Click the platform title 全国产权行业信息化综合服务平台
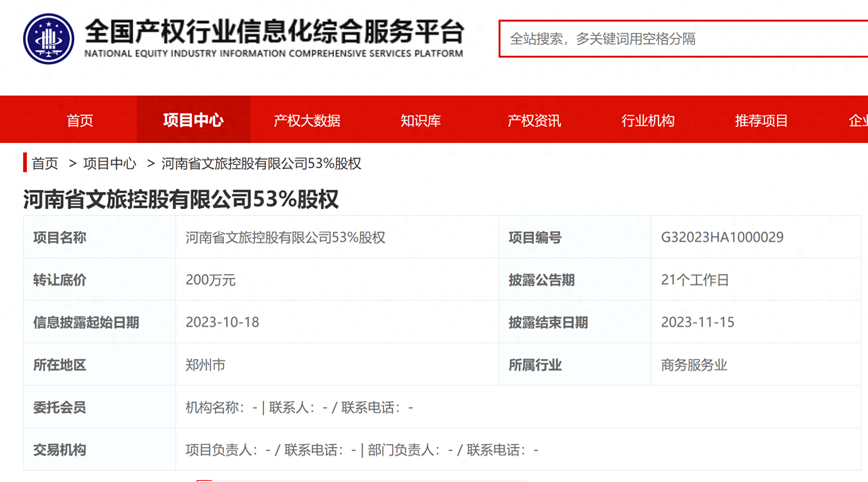 (274, 31)
